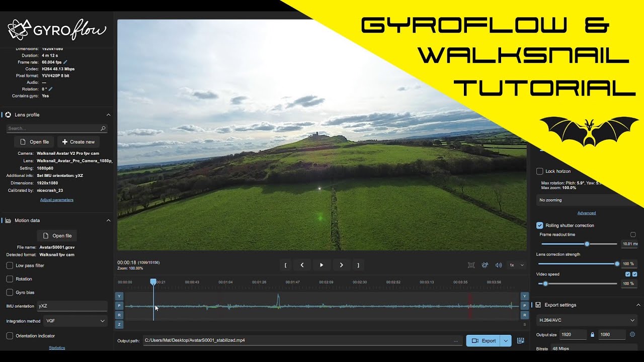Mute the preview audio speaker icon
The height and width of the screenshot is (362, 644).
pyautogui.click(x=499, y=265)
